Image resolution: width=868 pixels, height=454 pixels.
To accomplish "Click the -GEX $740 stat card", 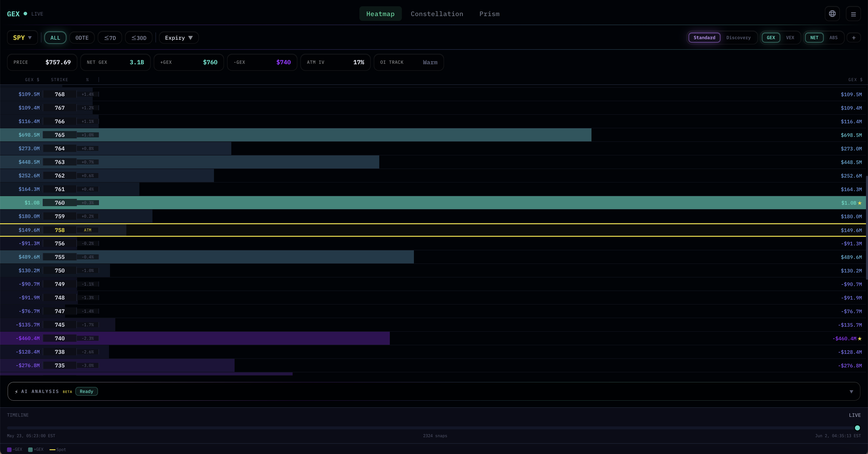I will point(262,62).
